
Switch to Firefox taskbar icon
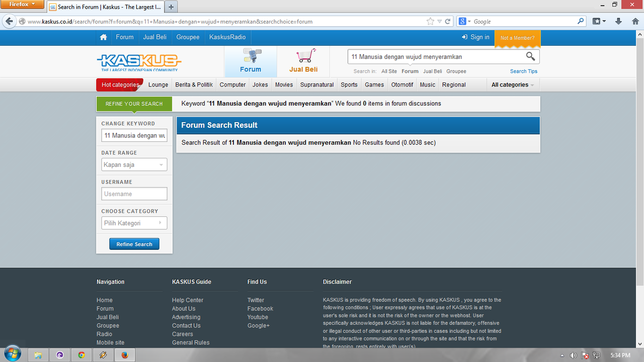[125, 355]
